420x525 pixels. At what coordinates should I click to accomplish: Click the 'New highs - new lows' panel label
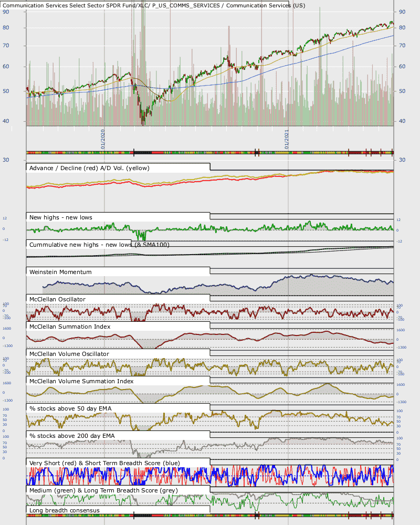60,217
